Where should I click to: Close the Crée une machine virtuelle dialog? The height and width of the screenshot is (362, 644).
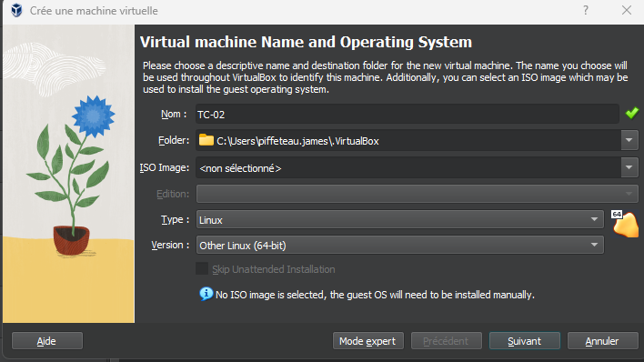click(627, 10)
